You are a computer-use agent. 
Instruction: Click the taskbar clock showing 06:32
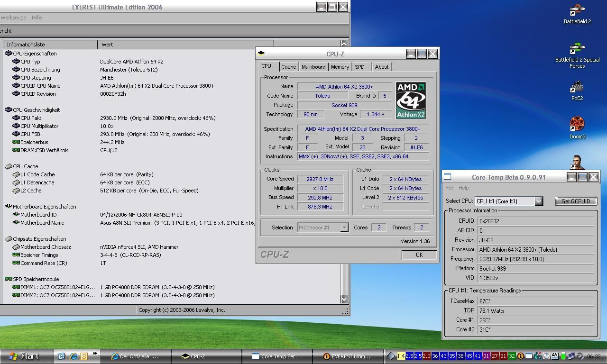click(x=594, y=356)
